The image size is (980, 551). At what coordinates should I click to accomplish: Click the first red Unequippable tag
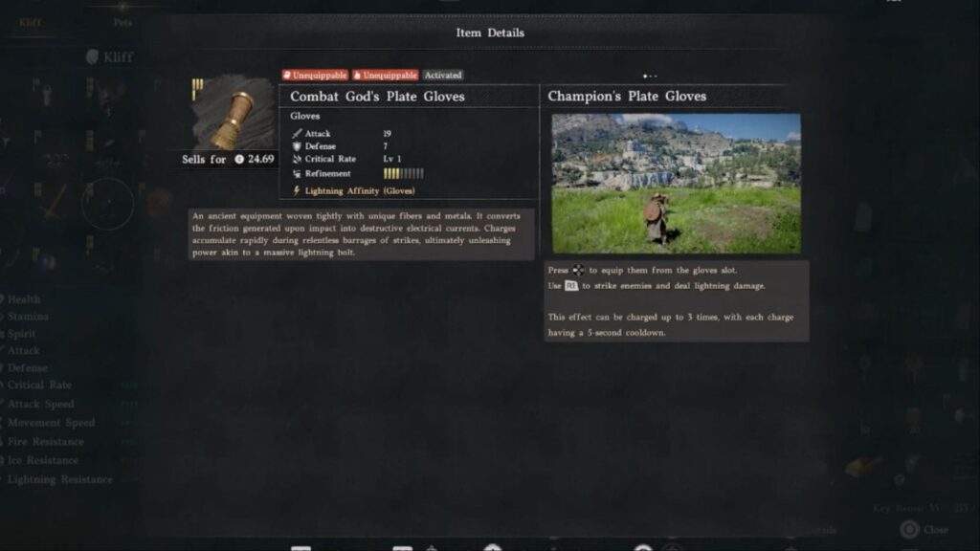point(315,75)
